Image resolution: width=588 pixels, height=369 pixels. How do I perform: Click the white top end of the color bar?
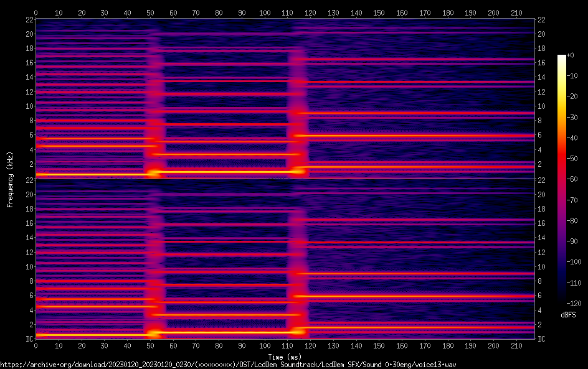562,57
